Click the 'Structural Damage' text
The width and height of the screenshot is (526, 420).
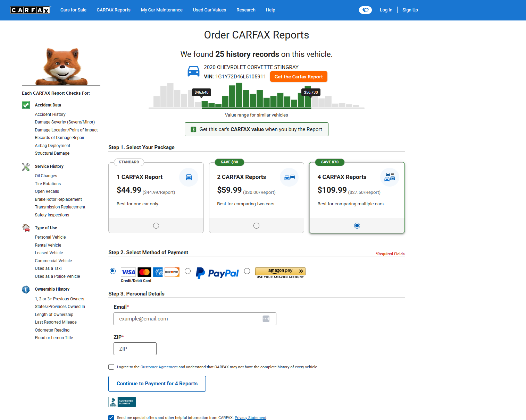pyautogui.click(x=52, y=153)
